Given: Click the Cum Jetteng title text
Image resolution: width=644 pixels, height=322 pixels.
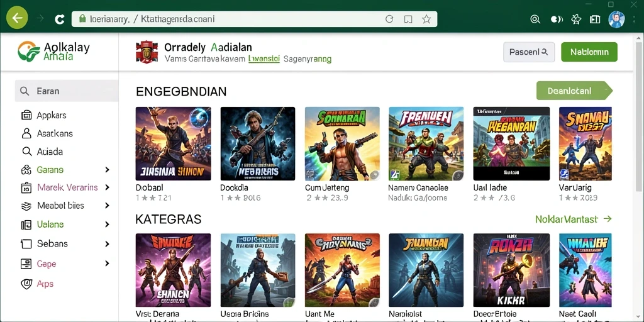Looking at the screenshot, I should (x=327, y=187).
